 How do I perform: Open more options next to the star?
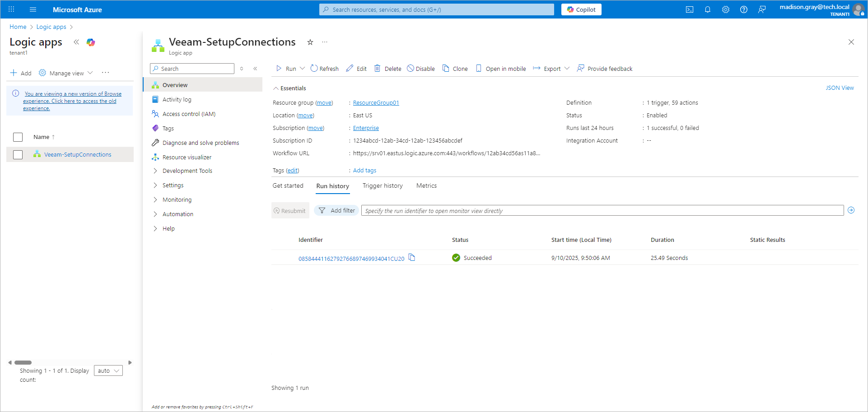pyautogui.click(x=325, y=42)
